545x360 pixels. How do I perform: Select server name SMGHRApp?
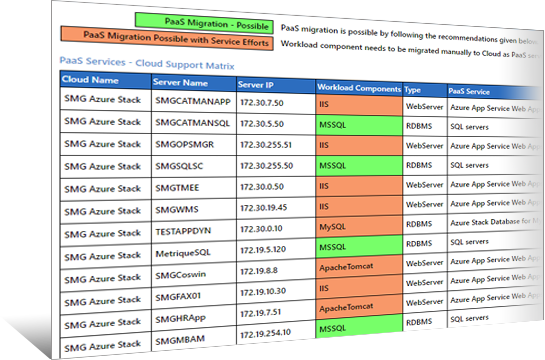click(180, 318)
